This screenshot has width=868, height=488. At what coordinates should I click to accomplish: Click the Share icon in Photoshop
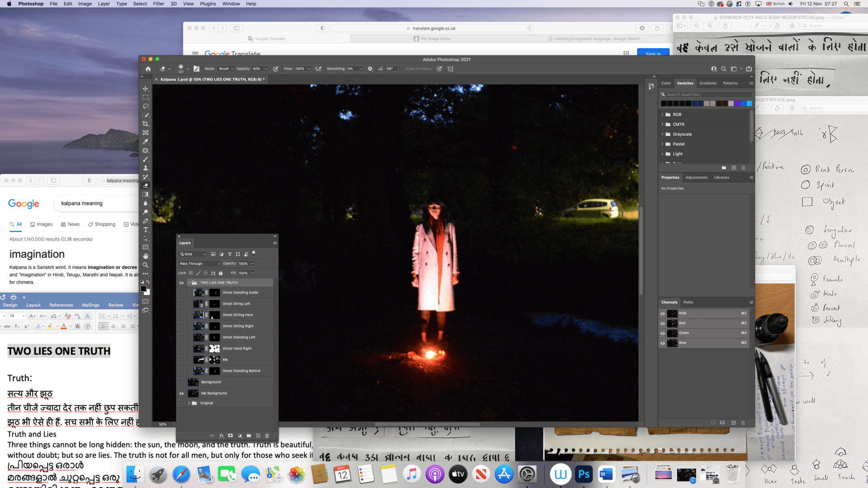pyautogui.click(x=749, y=69)
